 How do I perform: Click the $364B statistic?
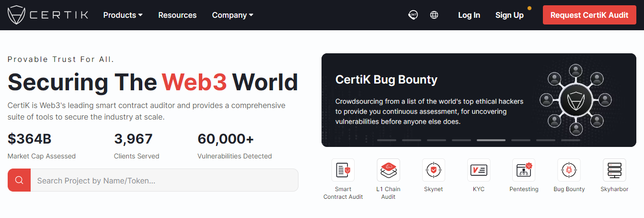(x=30, y=139)
